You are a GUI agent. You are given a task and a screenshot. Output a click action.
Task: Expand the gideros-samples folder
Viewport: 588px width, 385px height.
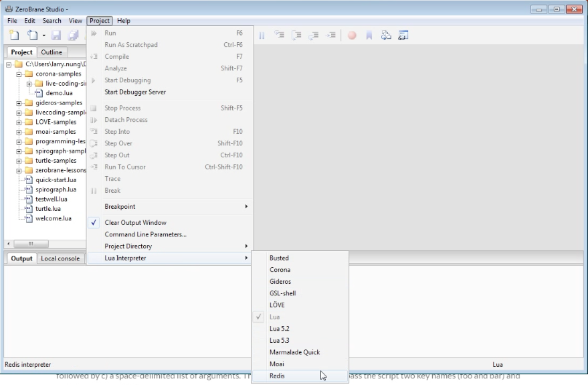pyautogui.click(x=19, y=103)
